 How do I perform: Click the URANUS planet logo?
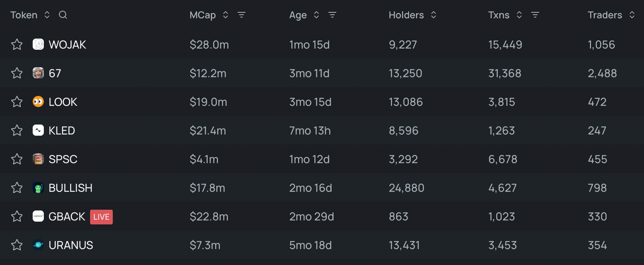(x=38, y=245)
